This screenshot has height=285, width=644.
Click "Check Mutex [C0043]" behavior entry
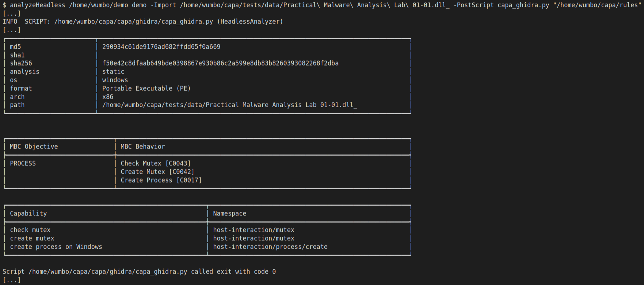point(155,164)
